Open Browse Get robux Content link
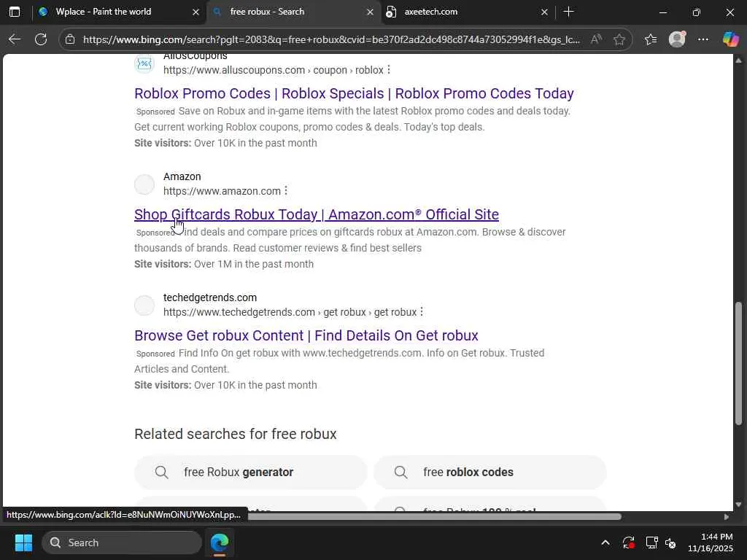Screen dimensions: 747x560 tap(306, 335)
